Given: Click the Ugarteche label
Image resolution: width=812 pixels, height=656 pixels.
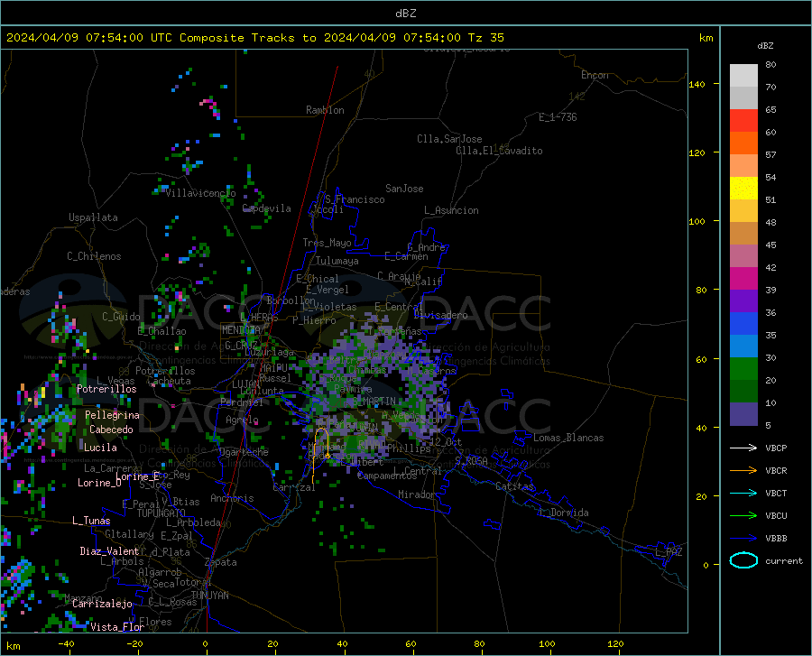Looking at the screenshot, I should 244,452.
